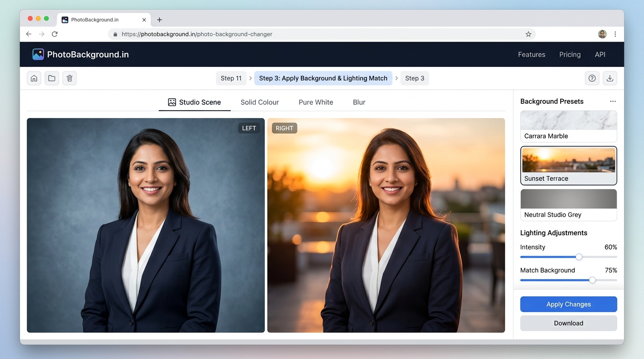This screenshot has width=644, height=359.
Task: Close the PhotoBackground.in browser tab
Action: click(144, 20)
